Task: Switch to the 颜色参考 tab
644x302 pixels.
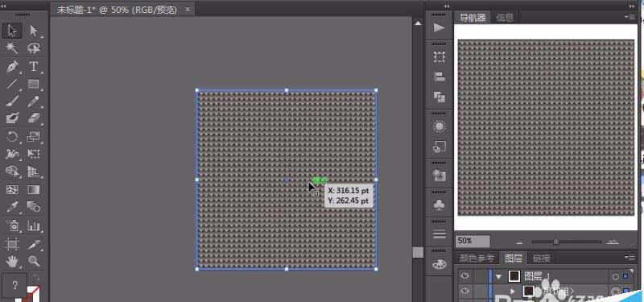Action: (x=477, y=258)
